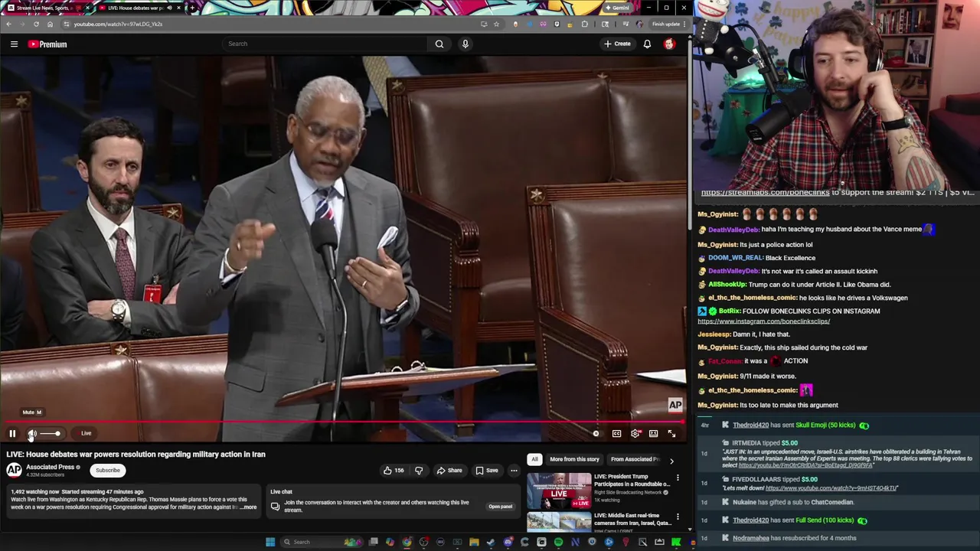Open the Live chat panel
This screenshot has height=551, width=980.
pos(500,507)
